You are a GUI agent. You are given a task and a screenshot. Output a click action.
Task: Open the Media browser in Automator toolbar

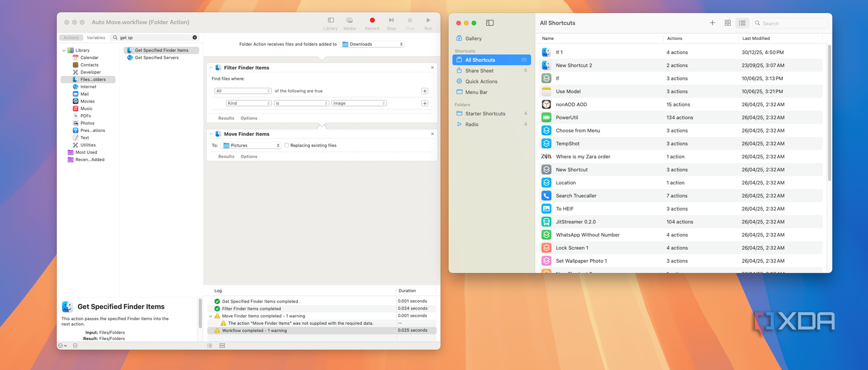(349, 20)
